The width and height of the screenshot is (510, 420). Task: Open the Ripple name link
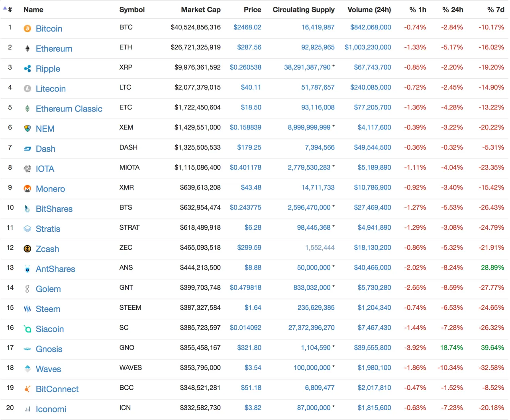click(48, 68)
